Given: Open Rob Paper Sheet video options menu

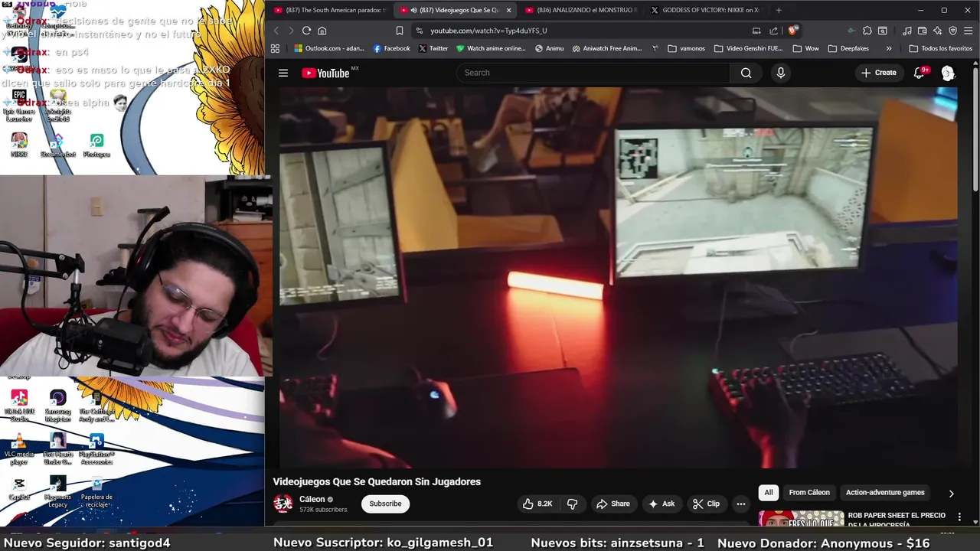Looking at the screenshot, I should [959, 517].
